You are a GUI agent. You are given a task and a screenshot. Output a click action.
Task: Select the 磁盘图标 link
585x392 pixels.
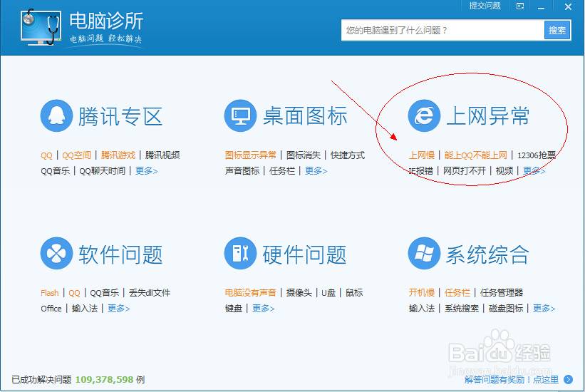[506, 309]
